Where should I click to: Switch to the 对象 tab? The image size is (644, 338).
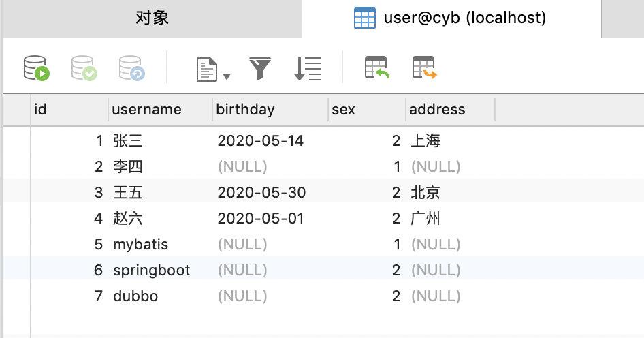coord(152,18)
